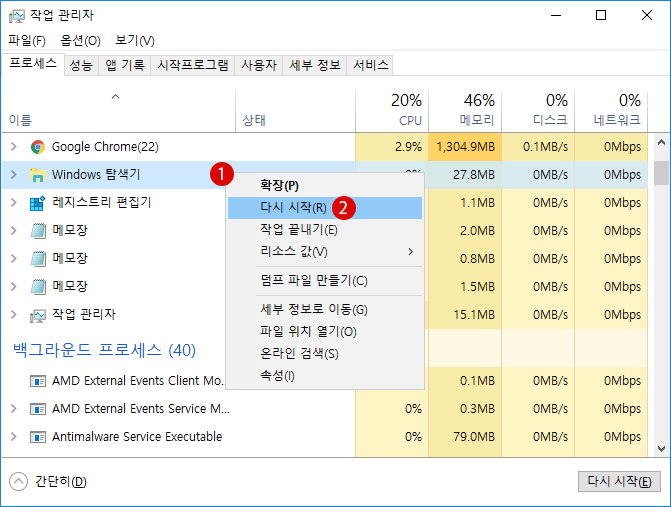The image size is (671, 507).
Task: Choose 다시 시작(R) in context menu
Action: click(x=325, y=208)
